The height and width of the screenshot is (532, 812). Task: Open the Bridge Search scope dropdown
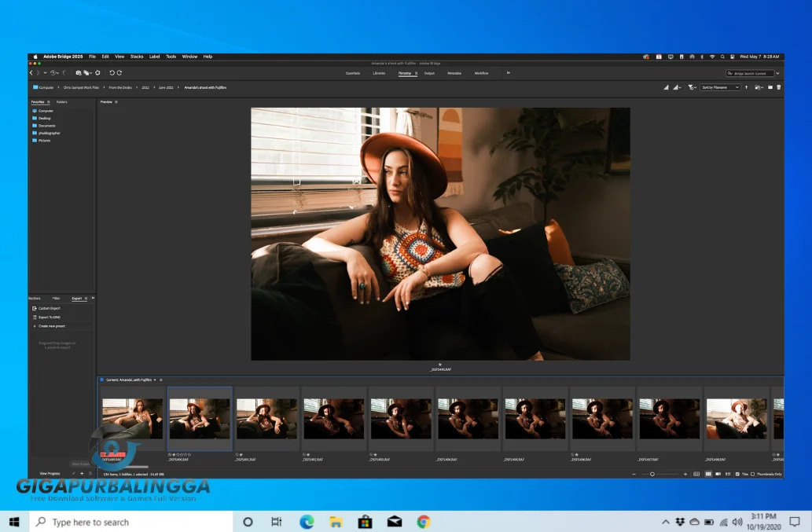778,73
